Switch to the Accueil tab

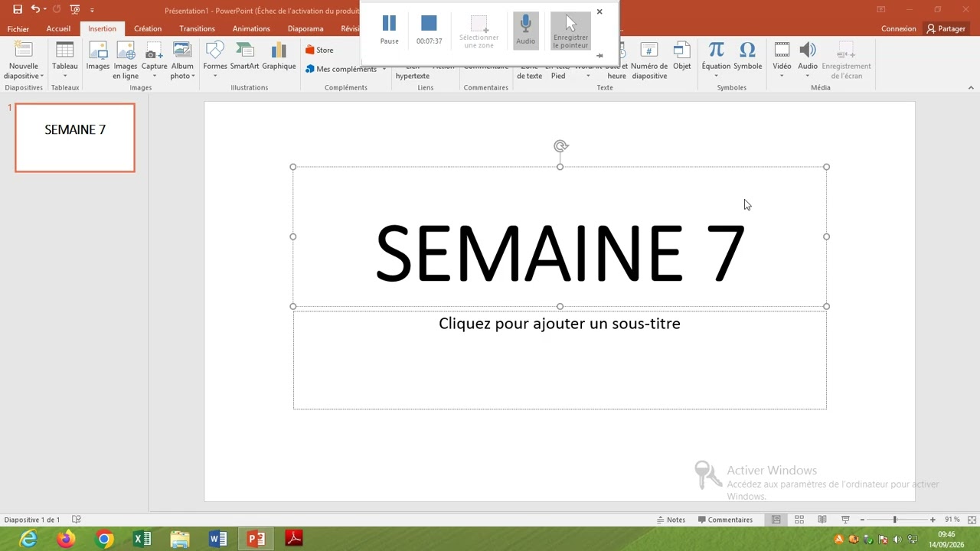(x=58, y=28)
